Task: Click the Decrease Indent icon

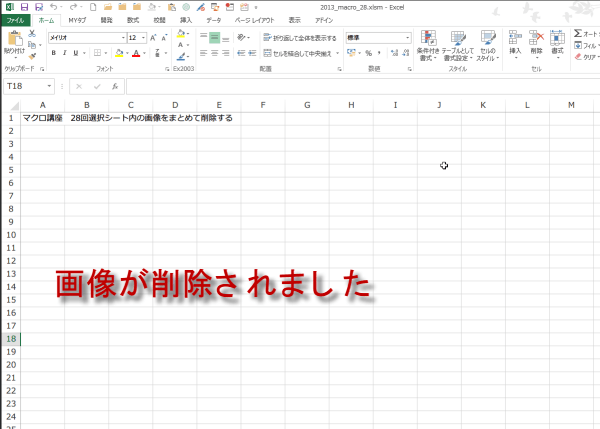Action: 241,53
